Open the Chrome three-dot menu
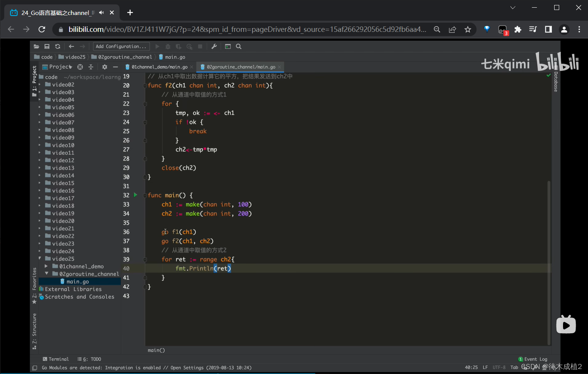The width and height of the screenshot is (588, 374). pos(579,29)
